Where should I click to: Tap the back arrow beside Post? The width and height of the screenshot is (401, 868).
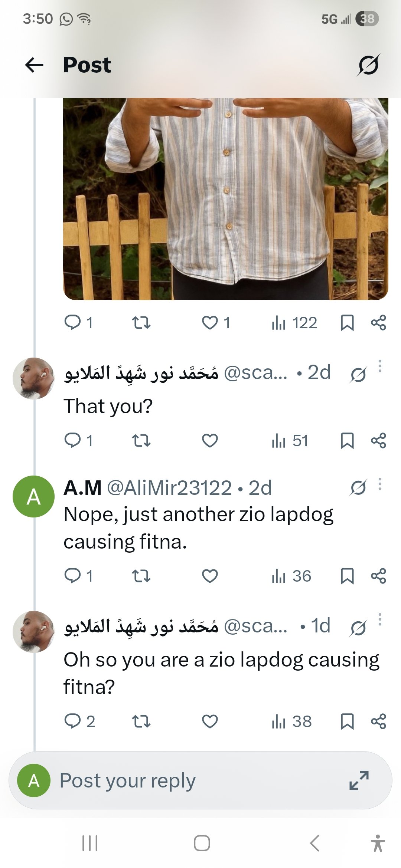tap(34, 65)
